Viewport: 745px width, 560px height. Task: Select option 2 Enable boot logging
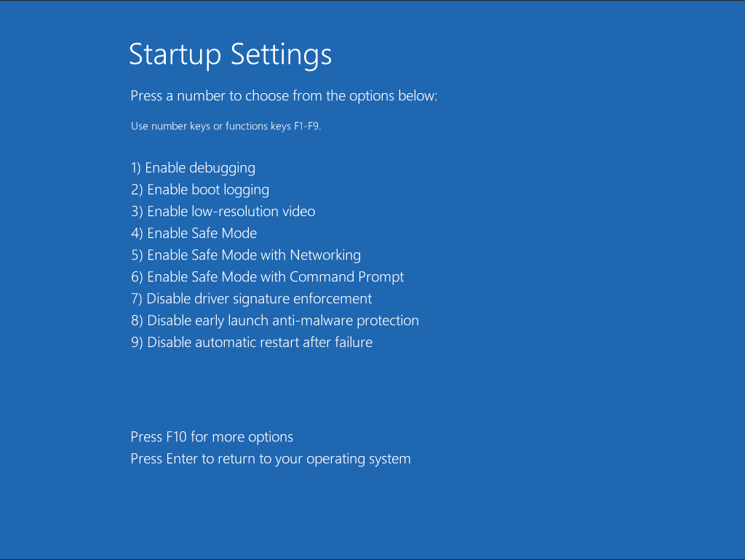click(199, 189)
